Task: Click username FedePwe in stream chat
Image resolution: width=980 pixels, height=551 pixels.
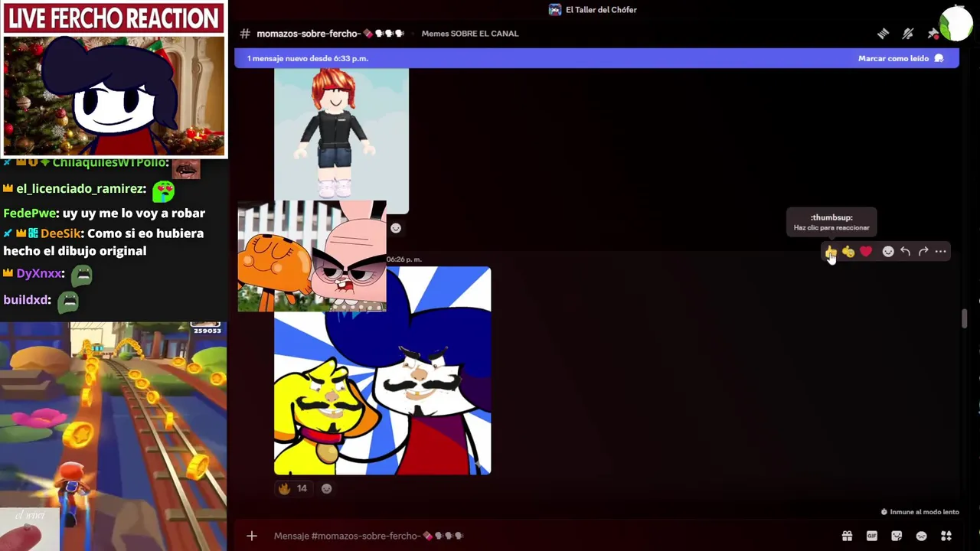Action: coord(29,214)
